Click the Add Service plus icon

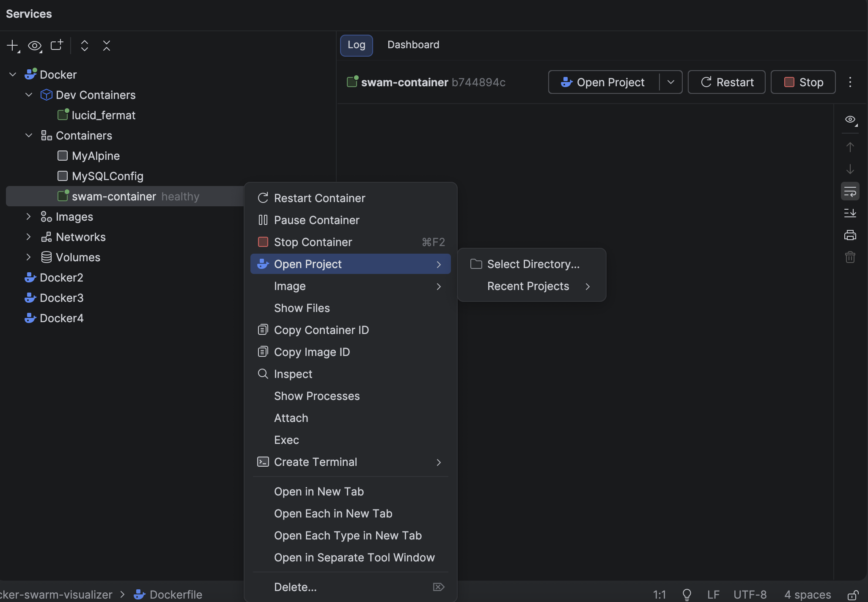(13, 46)
